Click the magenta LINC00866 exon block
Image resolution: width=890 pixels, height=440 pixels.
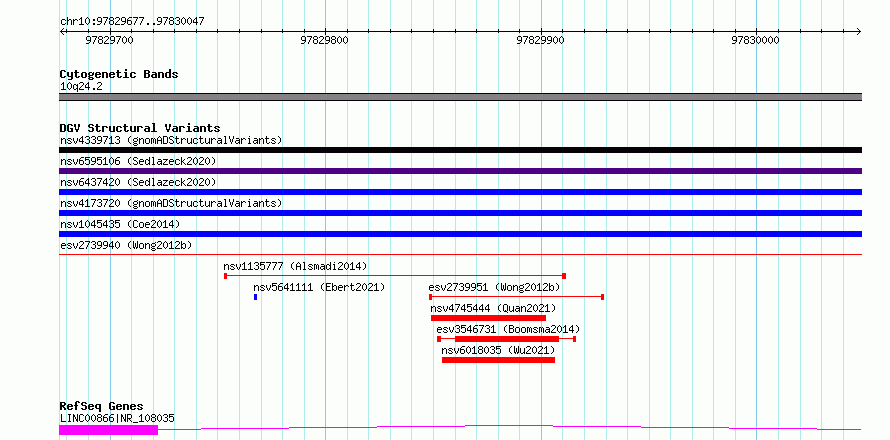point(108,430)
